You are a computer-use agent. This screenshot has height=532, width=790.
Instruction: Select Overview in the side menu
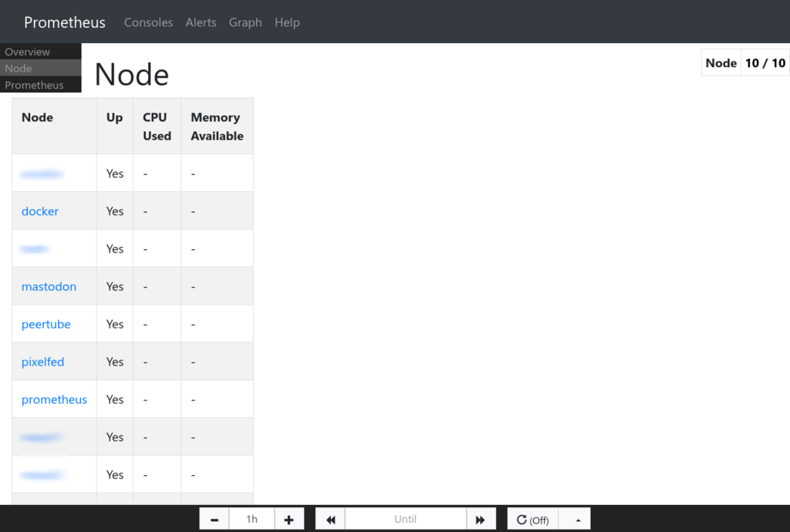click(x=40, y=52)
